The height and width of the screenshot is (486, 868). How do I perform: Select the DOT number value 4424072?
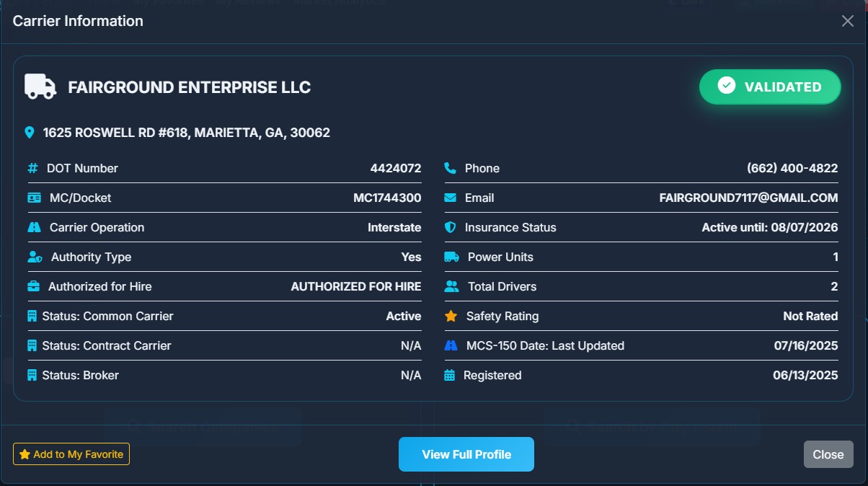coord(395,168)
